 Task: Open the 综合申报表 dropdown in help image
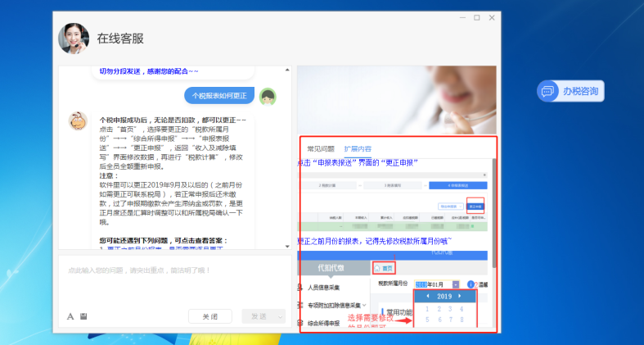pos(451,207)
